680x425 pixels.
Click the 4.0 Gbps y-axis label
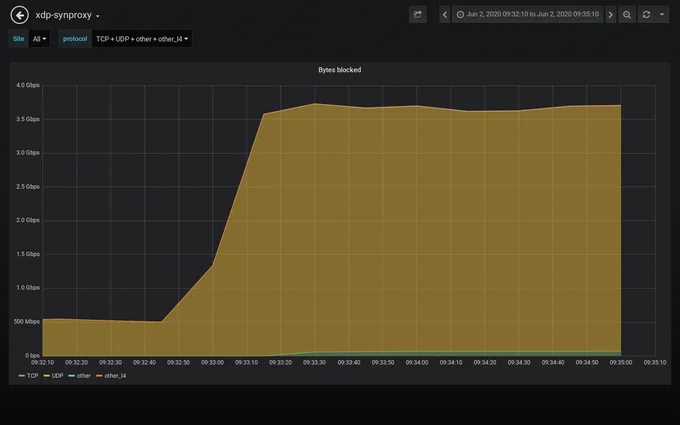[x=28, y=85]
